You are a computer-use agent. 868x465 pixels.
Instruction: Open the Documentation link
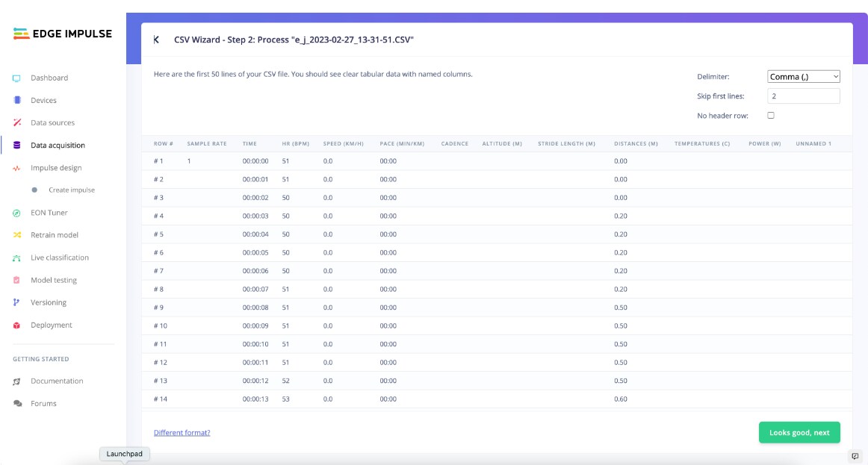click(x=57, y=381)
